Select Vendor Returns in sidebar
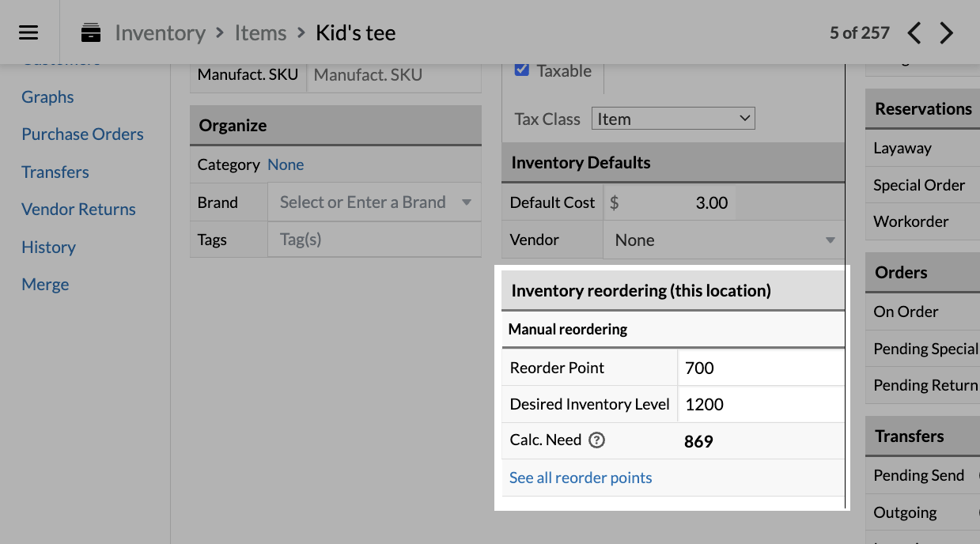 pos(78,210)
